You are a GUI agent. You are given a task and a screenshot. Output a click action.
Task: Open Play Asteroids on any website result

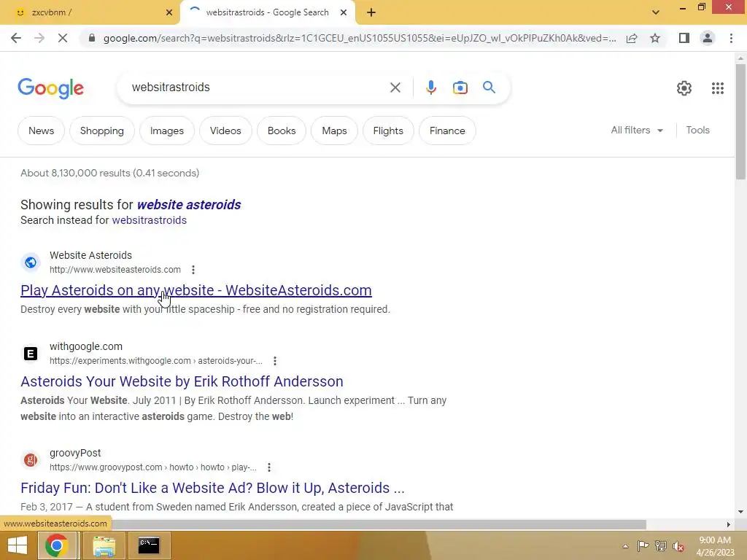click(x=196, y=290)
